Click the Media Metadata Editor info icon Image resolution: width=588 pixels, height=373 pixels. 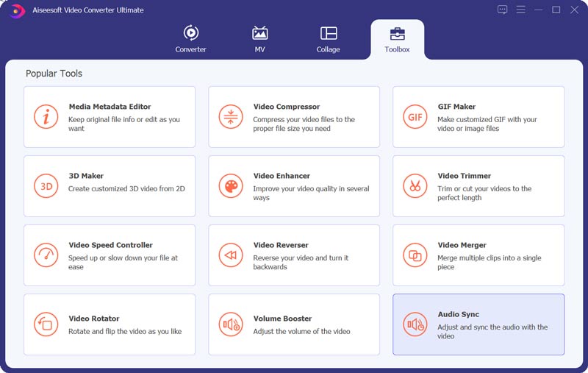[x=46, y=117]
